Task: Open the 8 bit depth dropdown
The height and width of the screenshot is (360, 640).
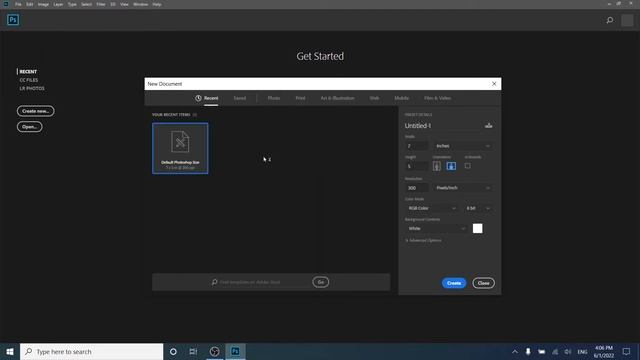Action: [x=478, y=208]
